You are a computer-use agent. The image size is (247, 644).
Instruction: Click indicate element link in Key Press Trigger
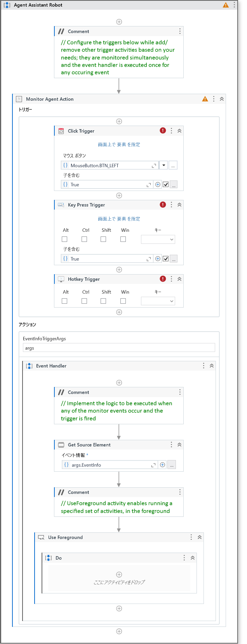tap(119, 219)
